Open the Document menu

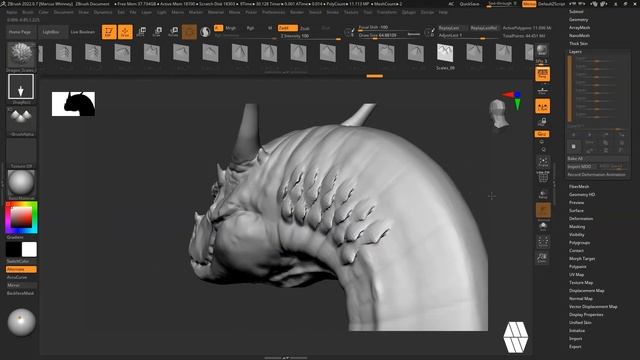click(64, 12)
